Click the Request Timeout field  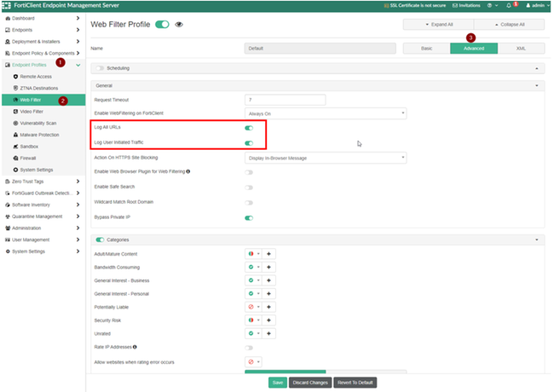[x=286, y=100]
